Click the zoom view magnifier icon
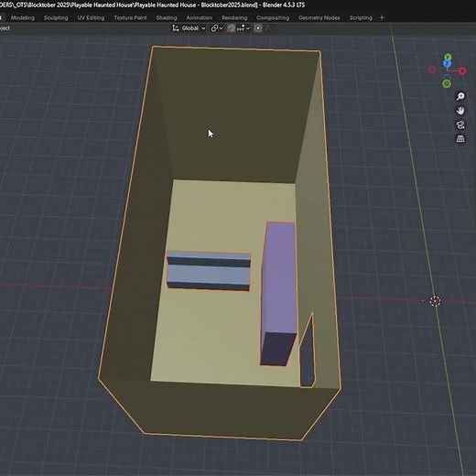This screenshot has height=476, width=476. pyautogui.click(x=460, y=96)
